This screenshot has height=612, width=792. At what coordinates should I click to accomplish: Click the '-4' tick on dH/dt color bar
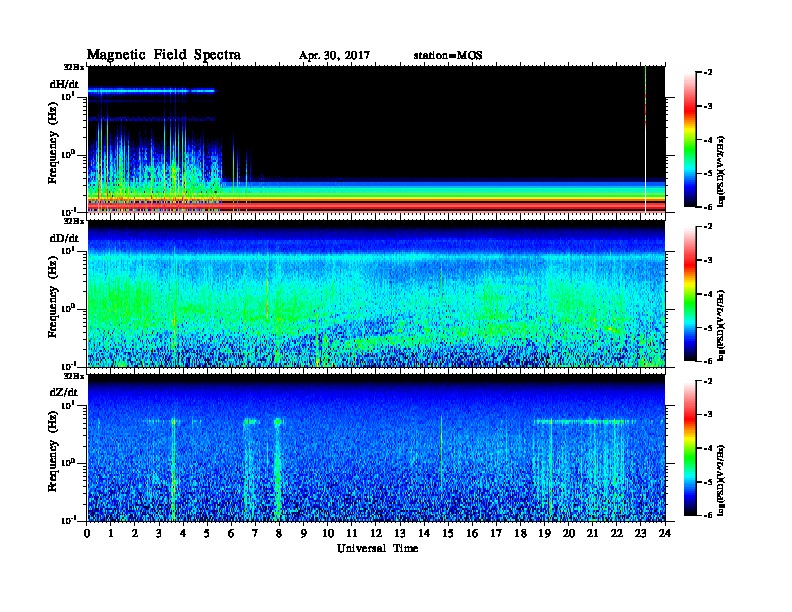pos(708,140)
